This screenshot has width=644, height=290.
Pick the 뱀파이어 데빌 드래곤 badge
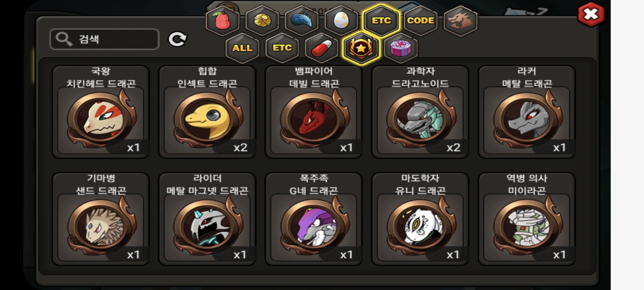point(314,112)
